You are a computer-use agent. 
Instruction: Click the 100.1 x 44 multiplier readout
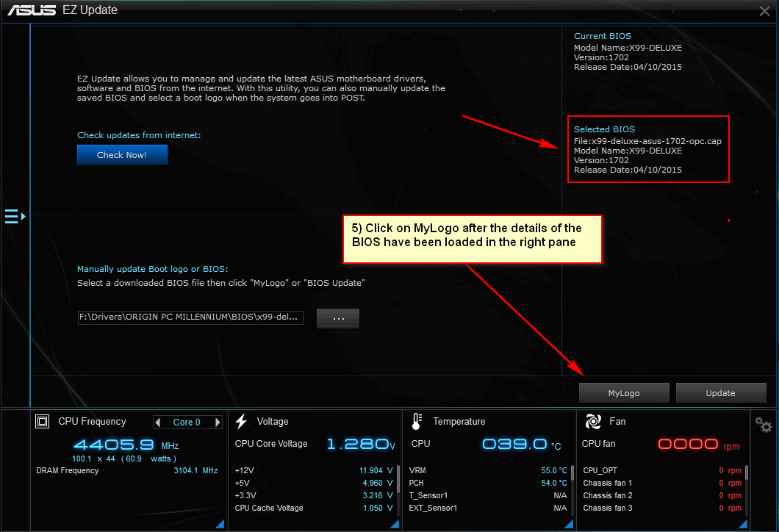click(124, 459)
